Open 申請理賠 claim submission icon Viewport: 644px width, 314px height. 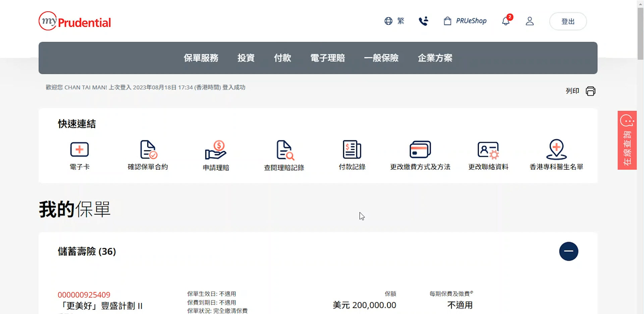click(216, 150)
